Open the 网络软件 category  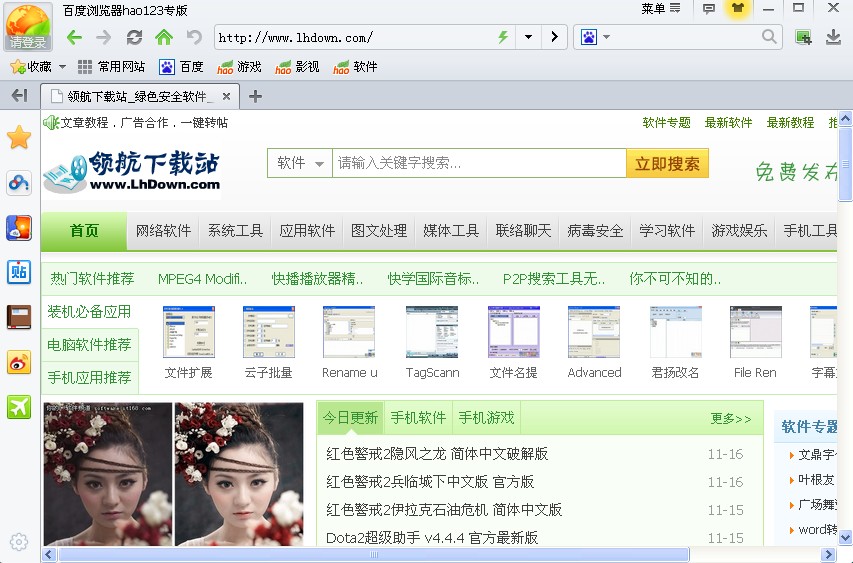click(x=163, y=231)
